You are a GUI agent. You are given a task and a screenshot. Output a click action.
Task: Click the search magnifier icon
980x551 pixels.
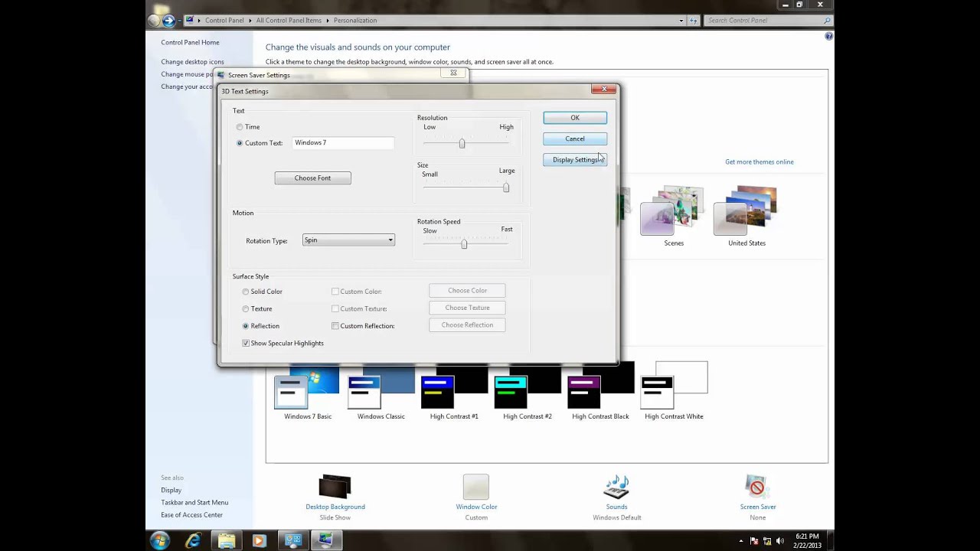pyautogui.click(x=827, y=21)
